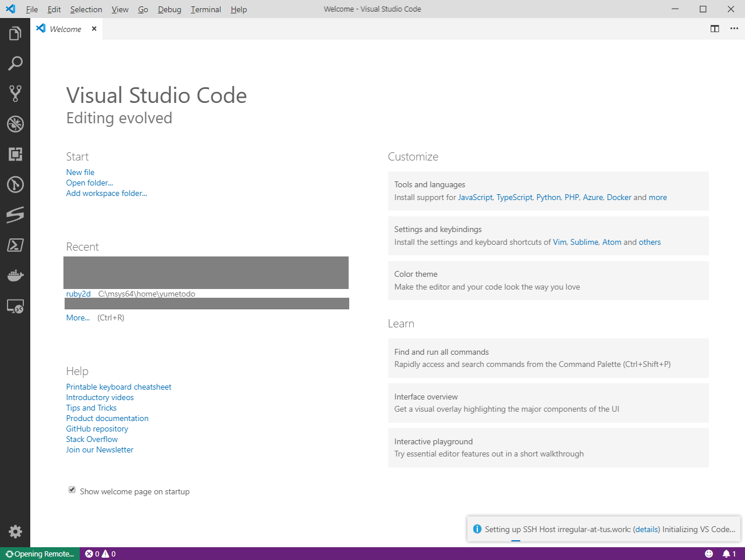Viewport: 745px width, 560px height.
Task: Open the Color theme card
Action: click(x=548, y=280)
